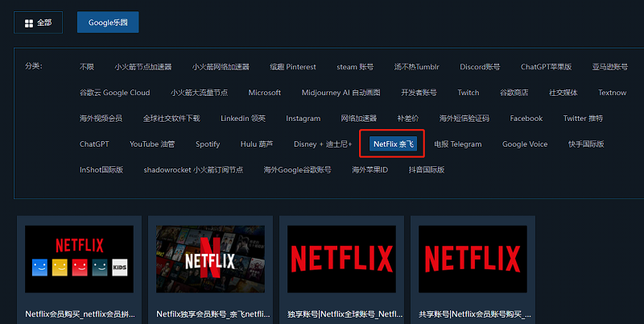Filter by Facebook category
This screenshot has width=644, height=324.
[x=526, y=118]
